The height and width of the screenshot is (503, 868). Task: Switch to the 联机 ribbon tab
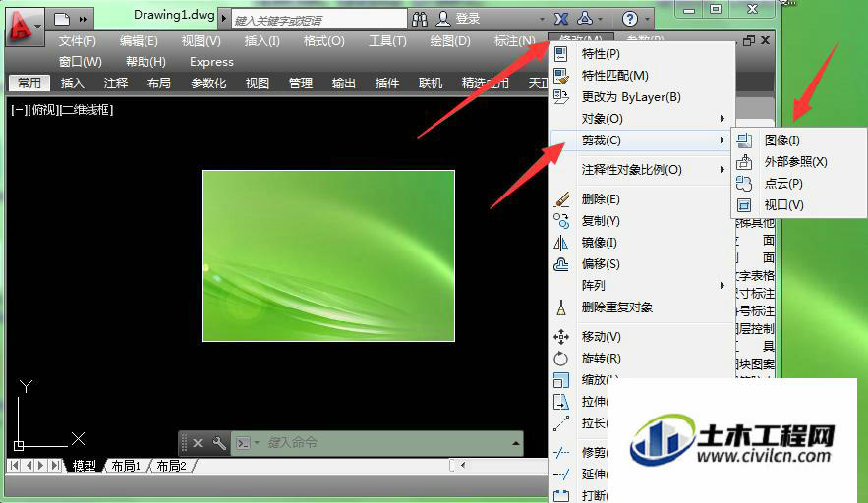point(431,83)
